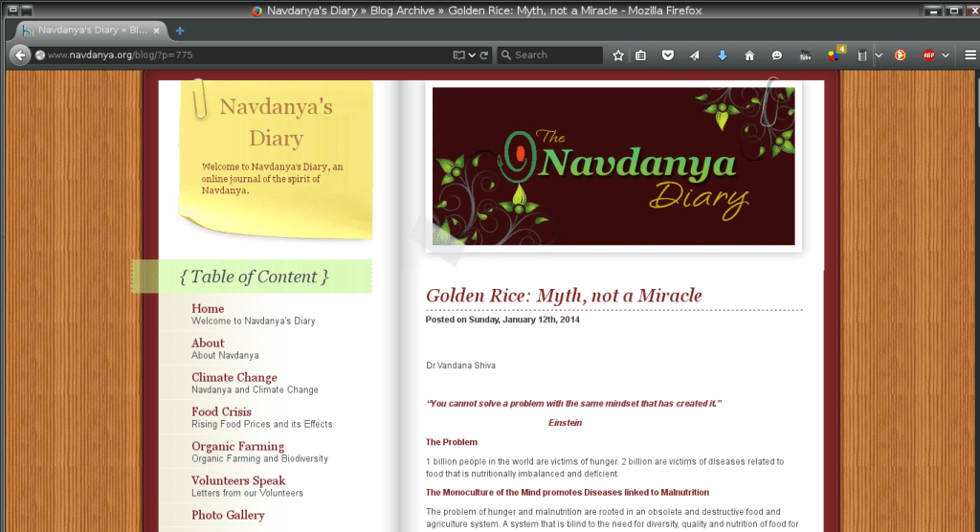Click the bookmark star icon

618,55
